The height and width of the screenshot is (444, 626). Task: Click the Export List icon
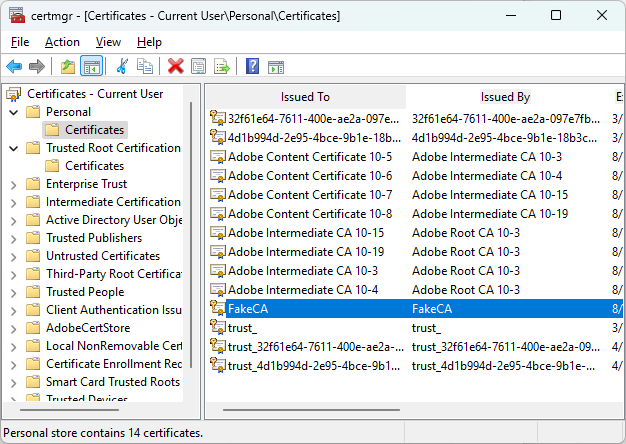coord(222,66)
